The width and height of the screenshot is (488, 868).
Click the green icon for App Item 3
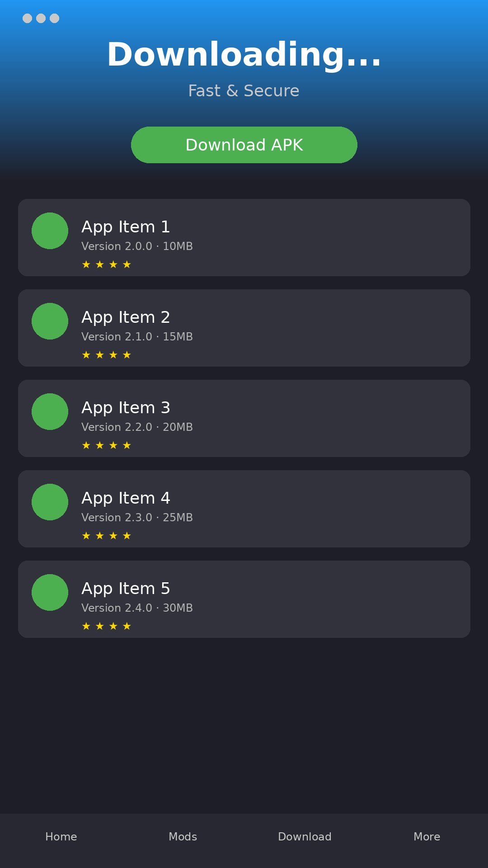(50, 411)
